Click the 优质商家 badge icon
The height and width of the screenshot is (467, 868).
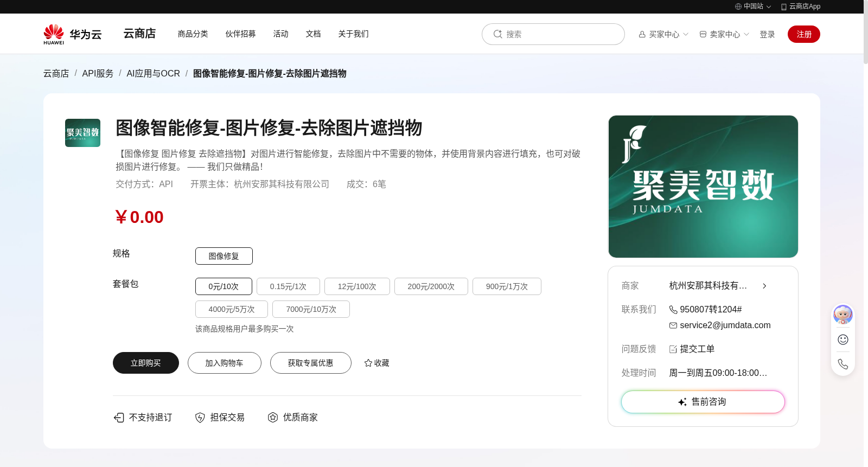tap(273, 417)
